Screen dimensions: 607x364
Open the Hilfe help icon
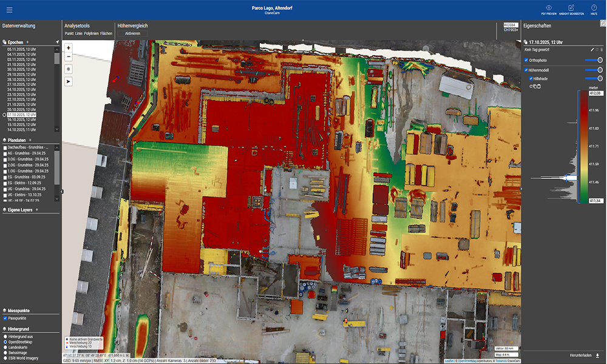pyautogui.click(x=594, y=8)
